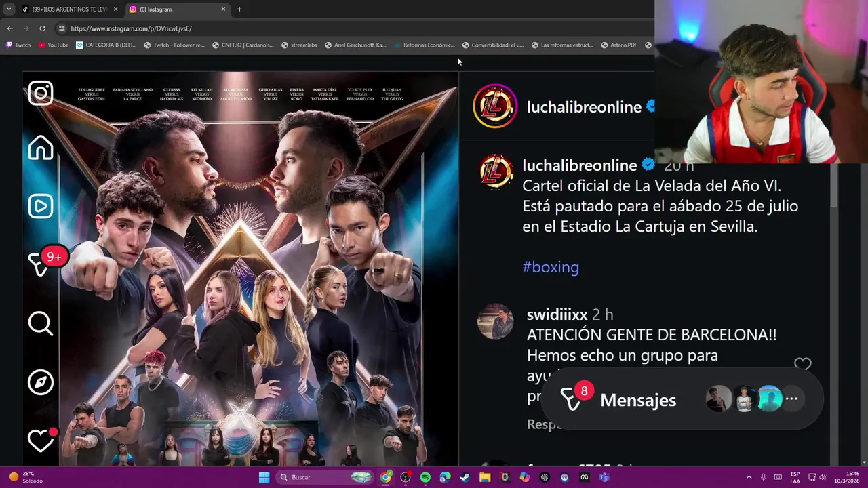View La Velada poster image

coord(241,268)
